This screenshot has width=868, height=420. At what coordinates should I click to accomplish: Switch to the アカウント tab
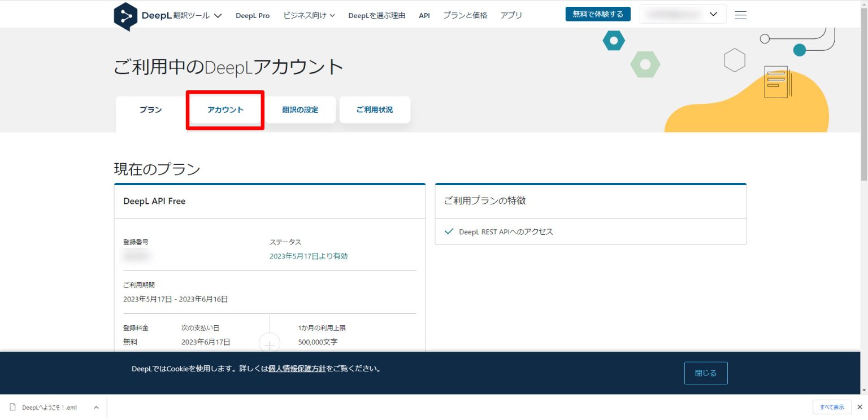pyautogui.click(x=224, y=110)
